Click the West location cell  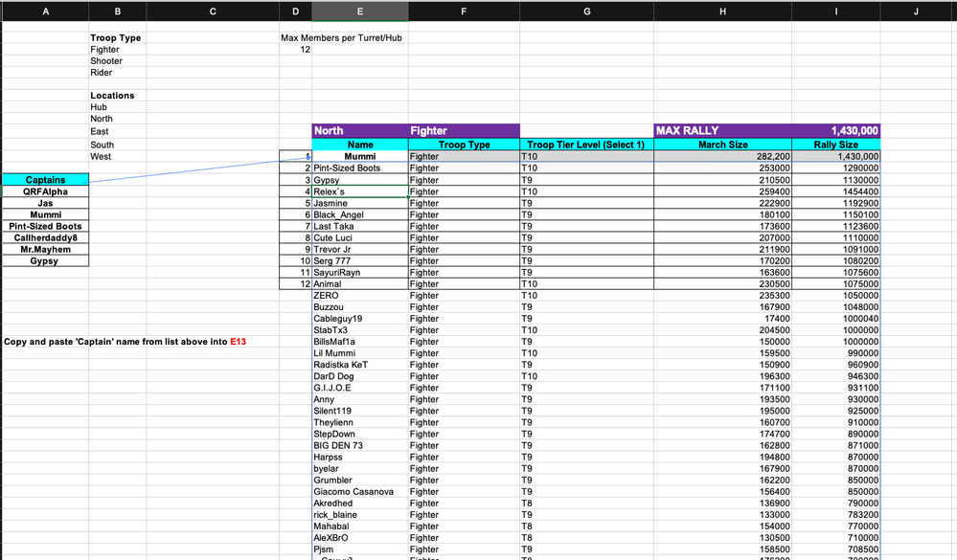pyautogui.click(x=106, y=154)
